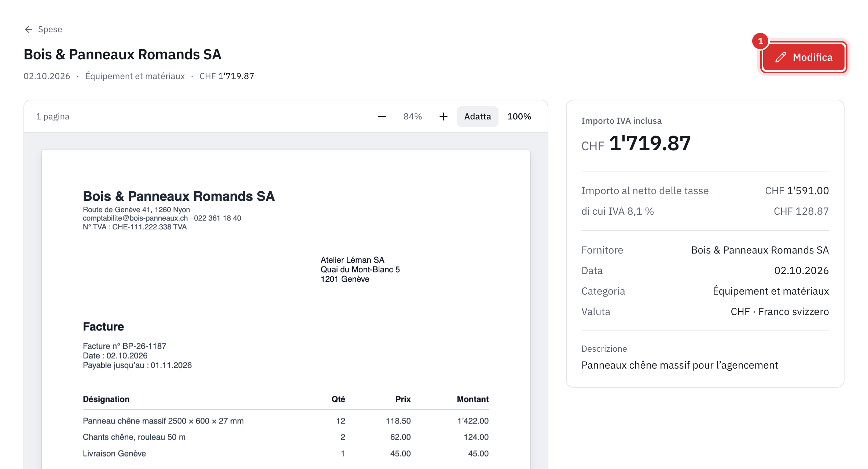Click the Valuta value CHF · Franco svizzero
This screenshot has width=868, height=469.
click(x=780, y=311)
